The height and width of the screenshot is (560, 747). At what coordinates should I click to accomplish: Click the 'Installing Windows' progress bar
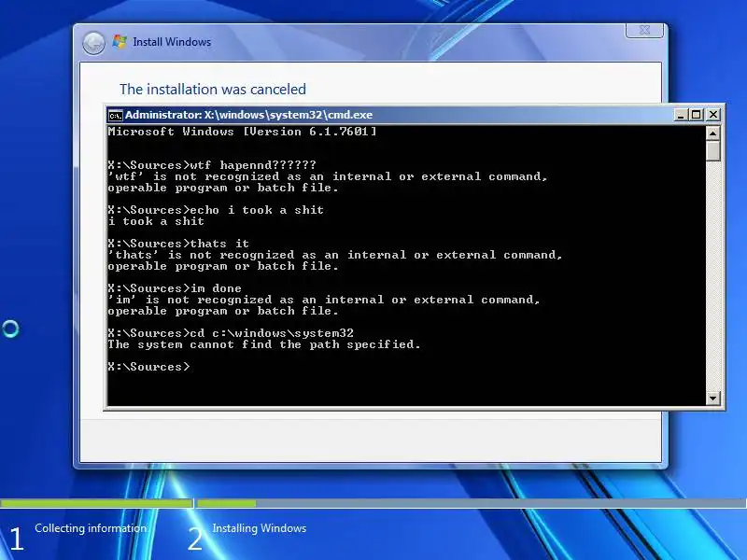tap(472, 503)
